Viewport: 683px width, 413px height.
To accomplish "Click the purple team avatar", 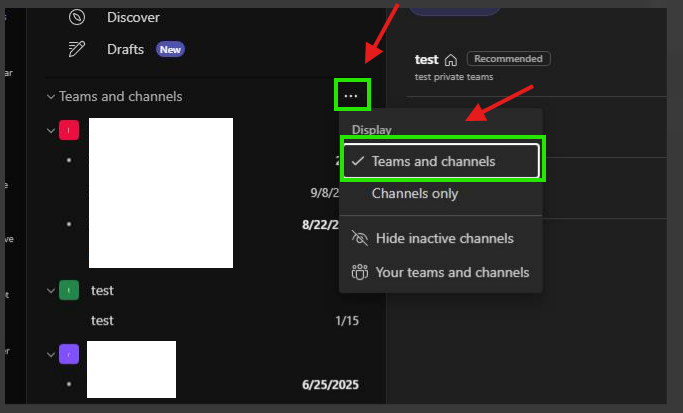I will coord(69,354).
